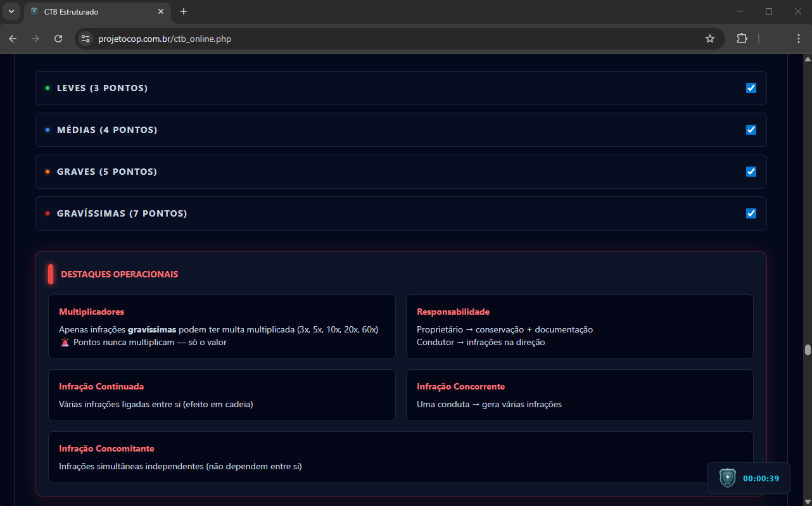Click the siren emoji in Multiplicadores card
This screenshot has width=812, height=506.
coord(65,342)
